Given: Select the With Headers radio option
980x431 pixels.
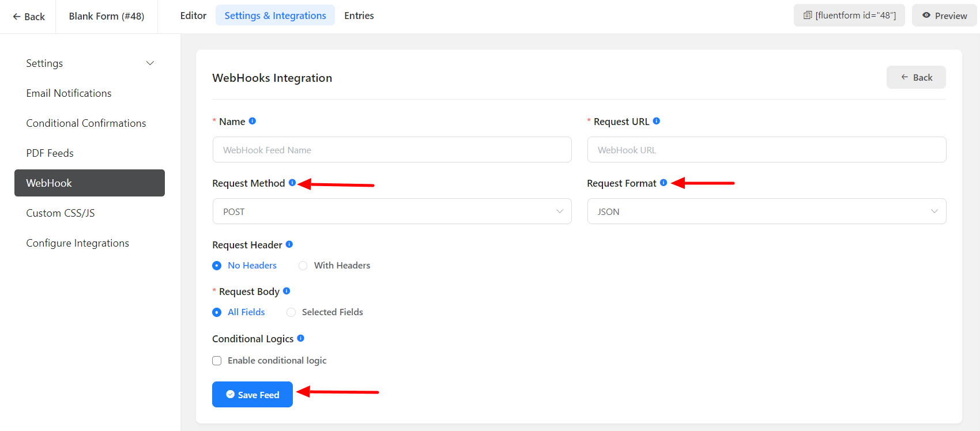Looking at the screenshot, I should (303, 266).
